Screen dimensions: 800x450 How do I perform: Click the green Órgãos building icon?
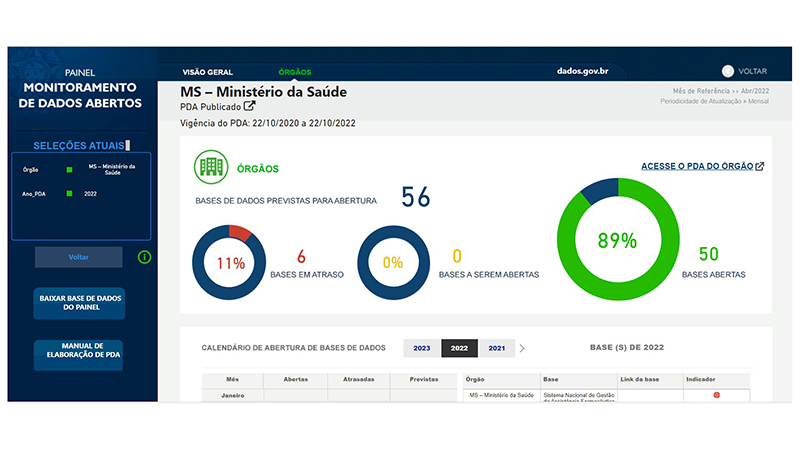210,167
